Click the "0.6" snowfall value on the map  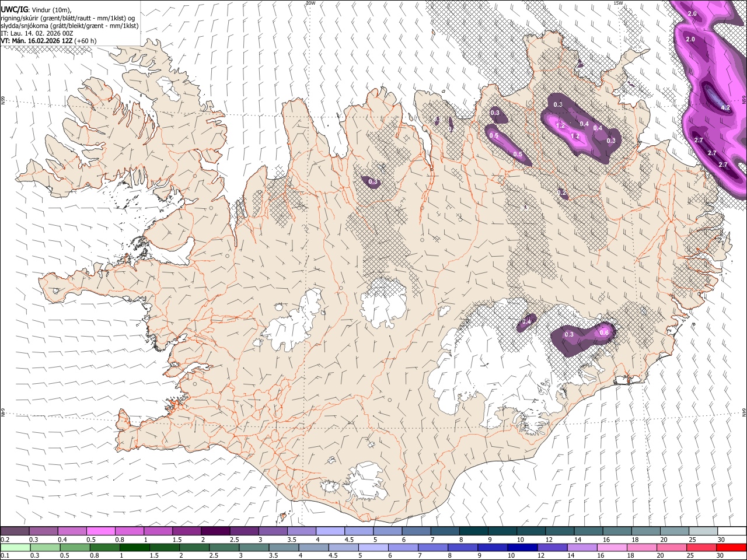pyautogui.click(x=604, y=332)
